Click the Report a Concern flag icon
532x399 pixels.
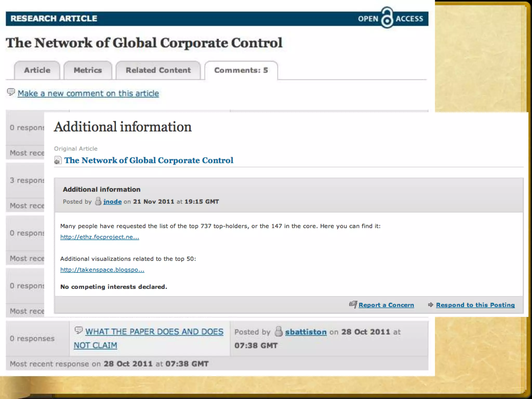pos(353,304)
